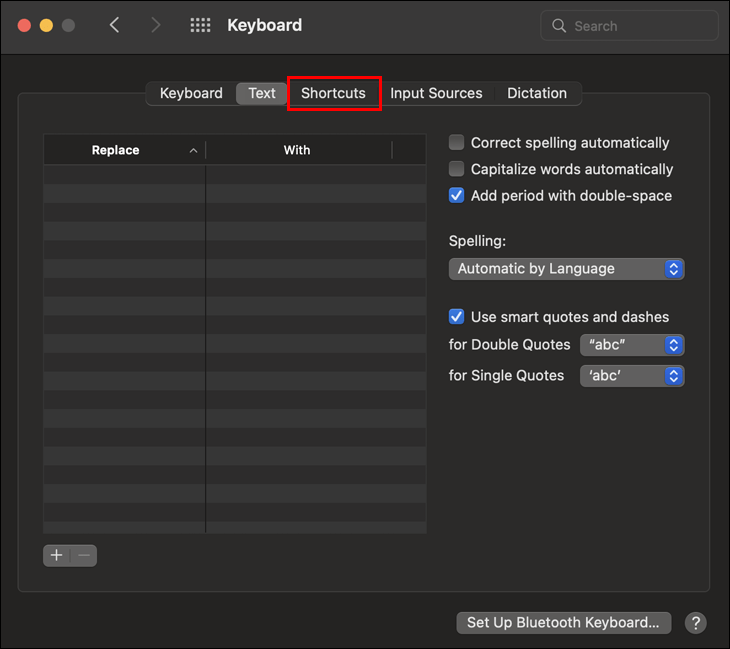Open the Double Quotes style dropdown

[632, 345]
